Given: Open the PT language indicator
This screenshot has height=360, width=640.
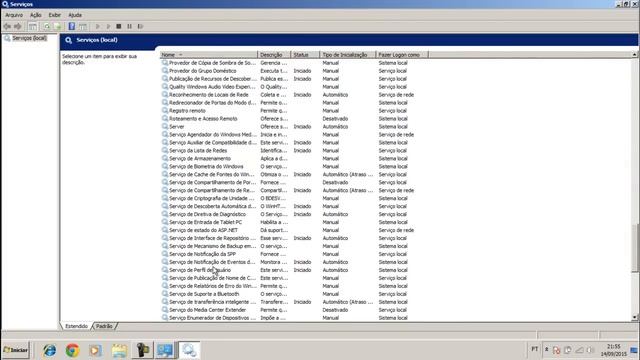Looking at the screenshot, I should click(x=535, y=349).
